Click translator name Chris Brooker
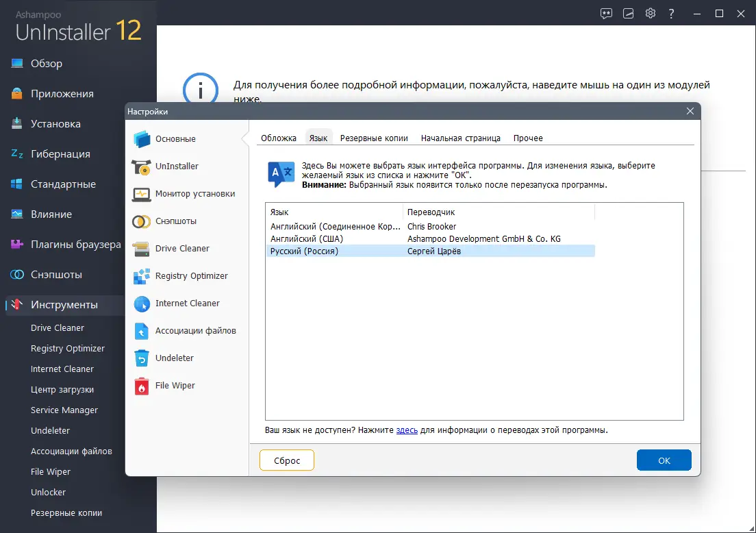The width and height of the screenshot is (756, 533). click(431, 226)
